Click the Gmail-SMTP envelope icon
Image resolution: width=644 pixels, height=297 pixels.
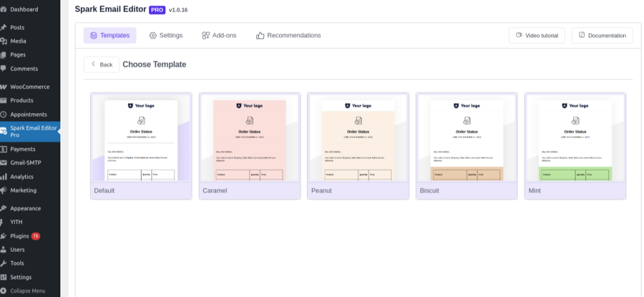3,163
